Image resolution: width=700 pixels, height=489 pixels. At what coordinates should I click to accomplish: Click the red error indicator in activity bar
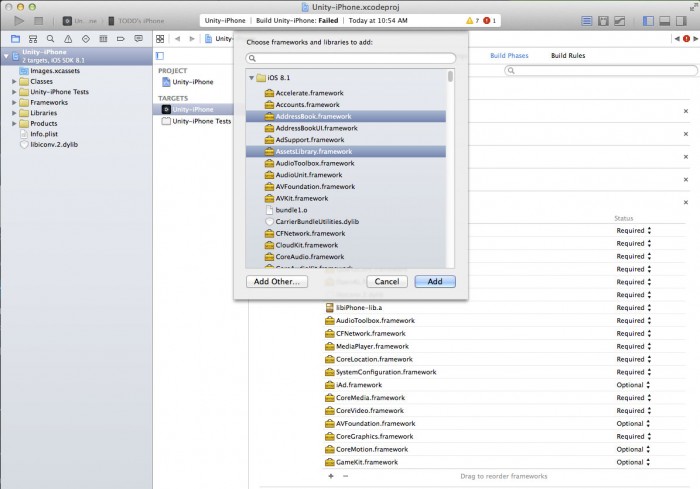tap(488, 20)
